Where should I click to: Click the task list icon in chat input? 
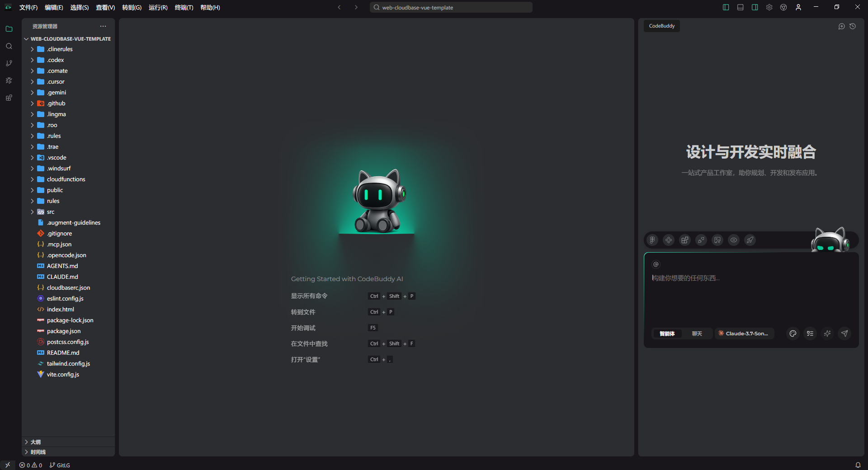click(x=810, y=334)
